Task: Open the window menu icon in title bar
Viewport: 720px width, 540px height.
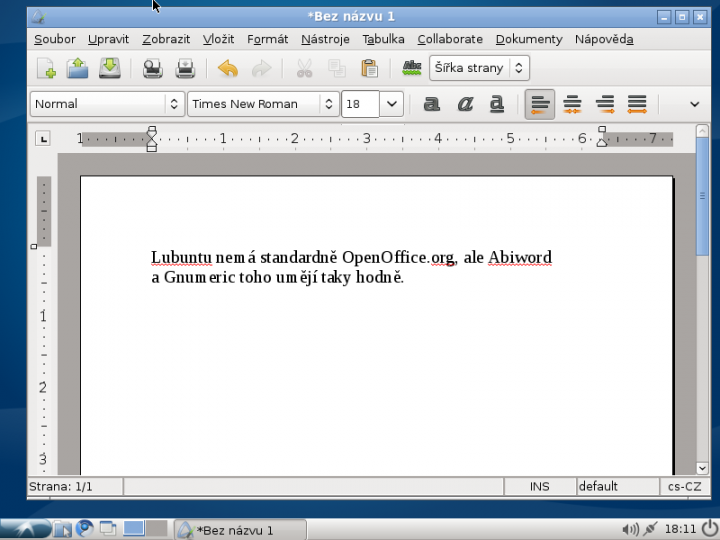Action: pos(39,17)
